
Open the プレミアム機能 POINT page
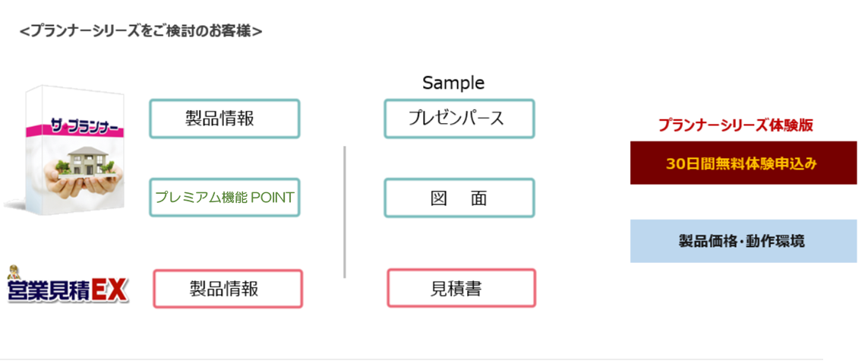click(224, 197)
